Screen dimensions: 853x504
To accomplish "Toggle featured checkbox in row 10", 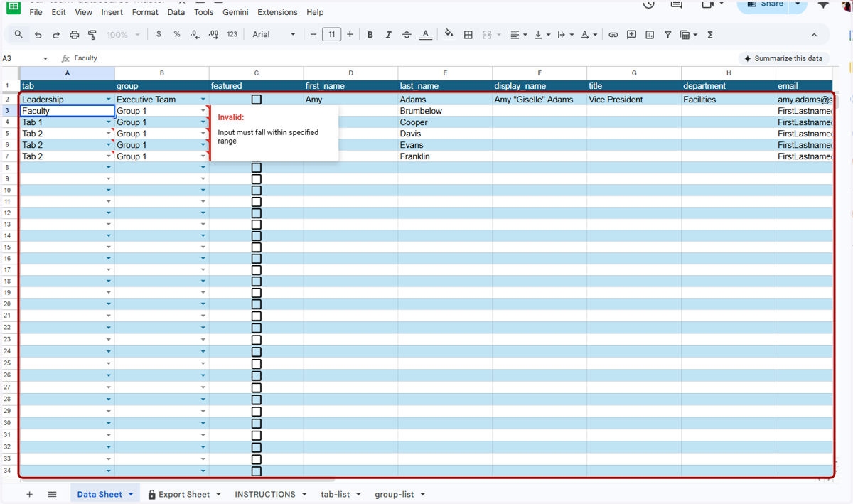I will 257,191.
